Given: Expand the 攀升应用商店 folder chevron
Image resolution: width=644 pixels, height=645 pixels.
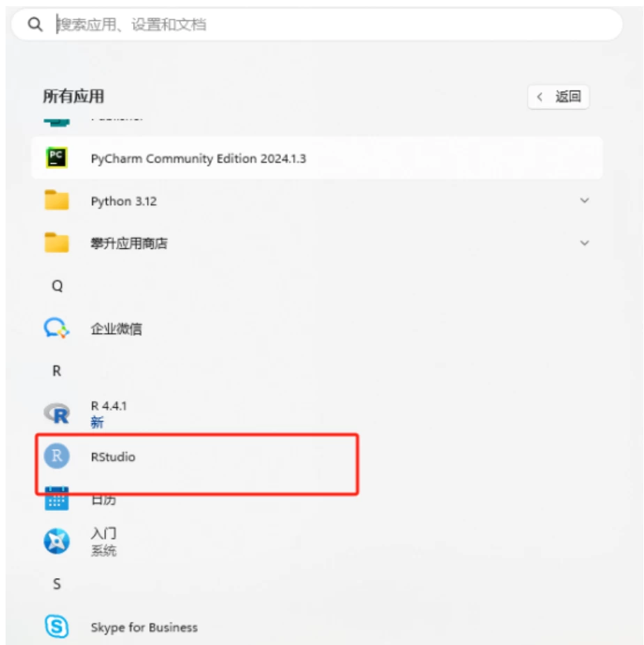Looking at the screenshot, I should coord(584,243).
